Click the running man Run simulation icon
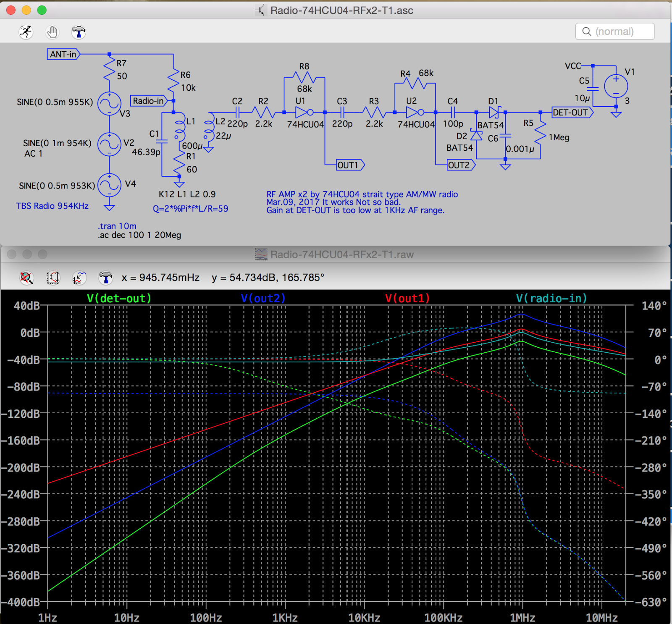The image size is (672, 624). pyautogui.click(x=26, y=32)
